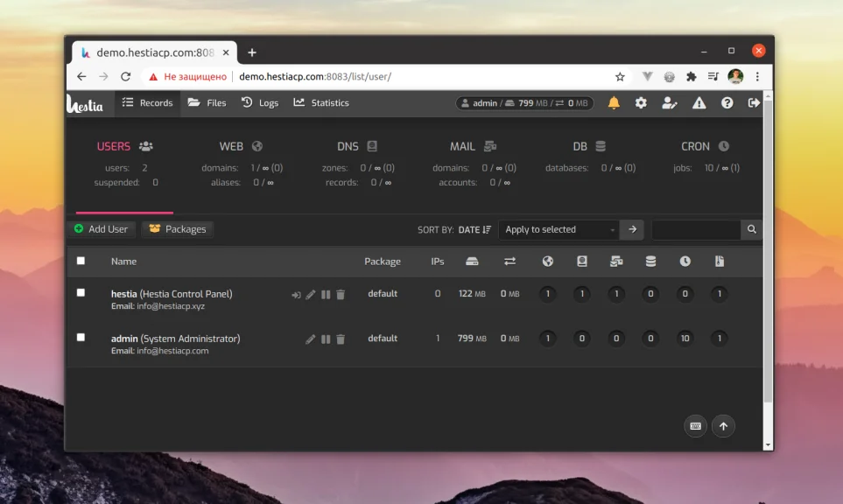Check the hestia user row checkbox
This screenshot has width=843, height=504.
tap(81, 293)
